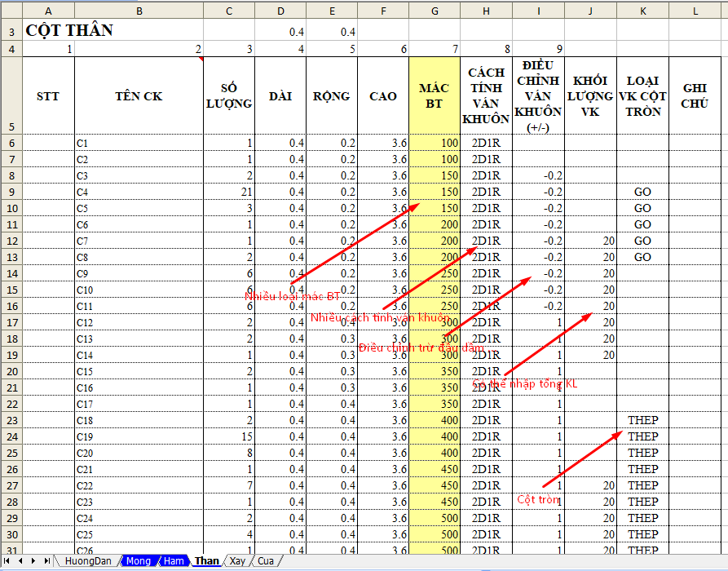728x571 pixels.
Task: Go to first sheet using navigation arrow
Action: point(9,561)
